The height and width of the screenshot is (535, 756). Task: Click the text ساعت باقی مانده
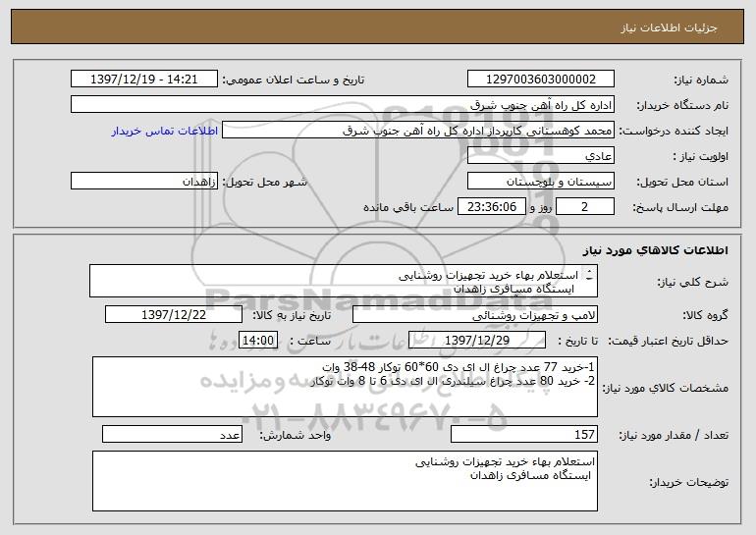tap(408, 207)
